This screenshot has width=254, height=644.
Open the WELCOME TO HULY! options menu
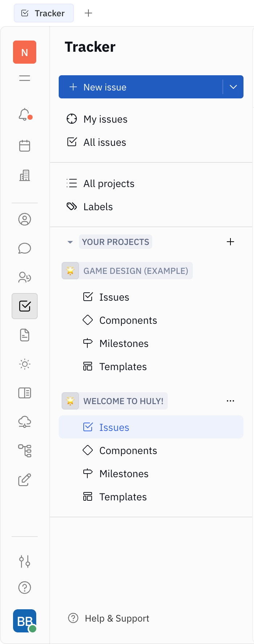(230, 401)
